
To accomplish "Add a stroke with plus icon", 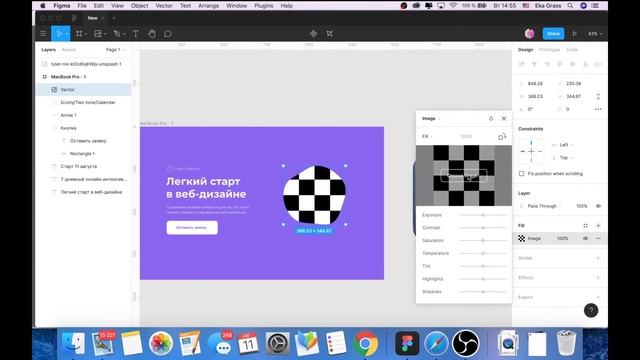I will [598, 258].
